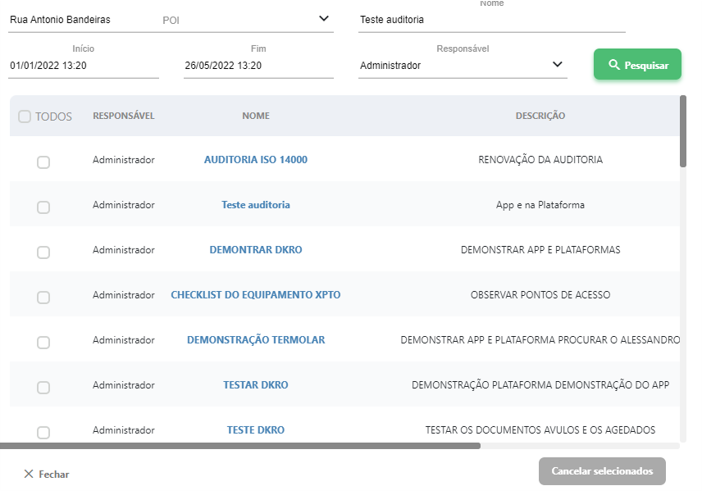Expand the Rua Antonio Bandeiras POI dropdown
The image size is (702, 491).
(323, 19)
